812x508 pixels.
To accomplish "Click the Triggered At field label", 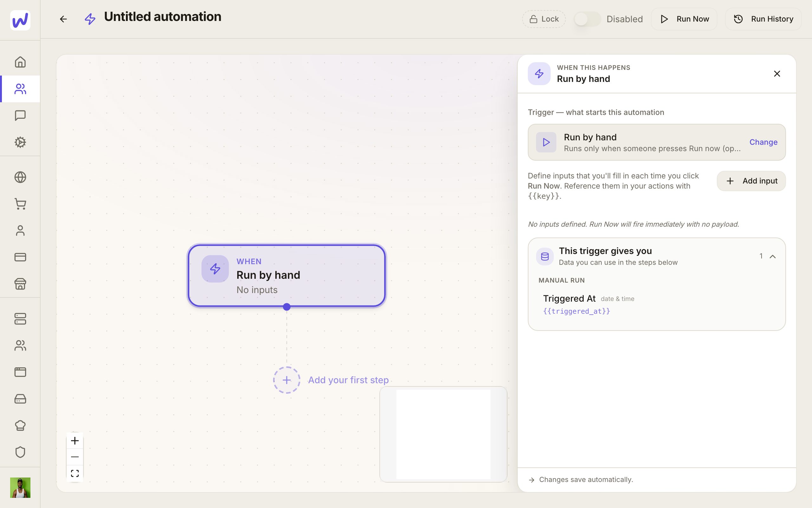I will [x=569, y=298].
